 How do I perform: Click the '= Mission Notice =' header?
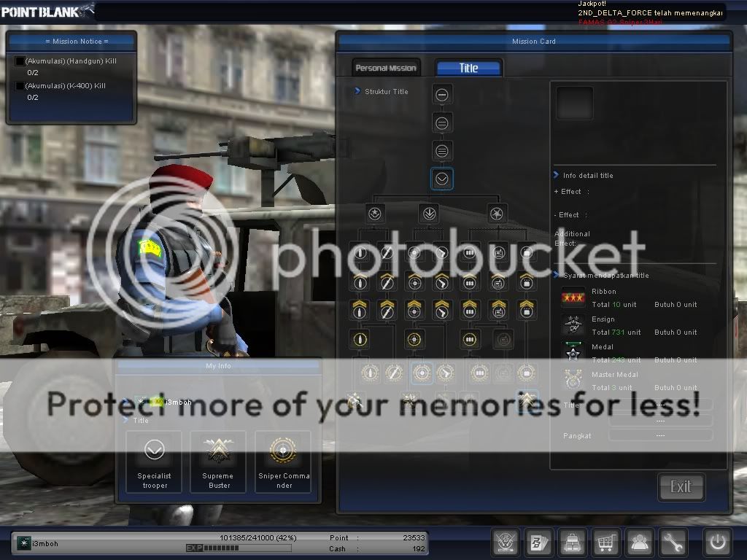coord(77,42)
